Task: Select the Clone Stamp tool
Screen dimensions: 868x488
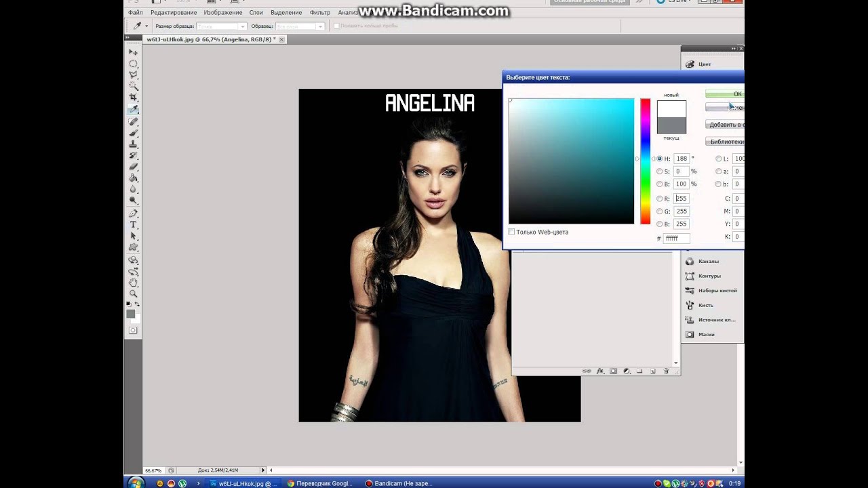Action: click(x=133, y=144)
